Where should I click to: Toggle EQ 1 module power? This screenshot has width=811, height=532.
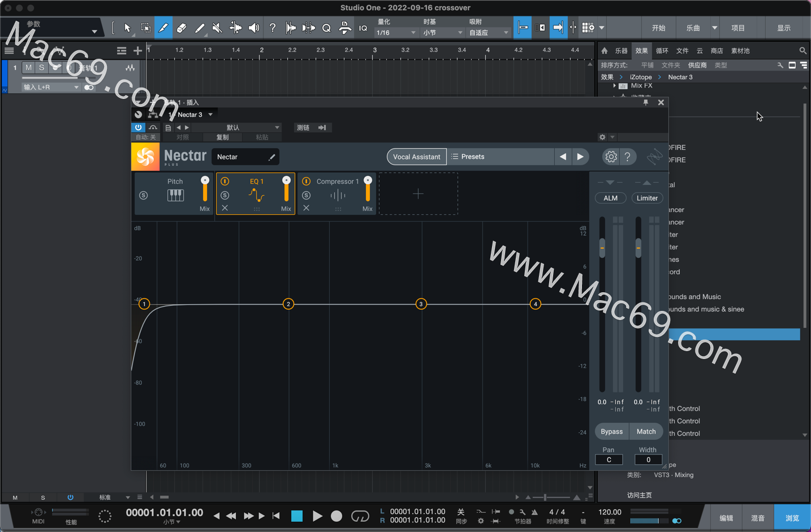(x=225, y=181)
